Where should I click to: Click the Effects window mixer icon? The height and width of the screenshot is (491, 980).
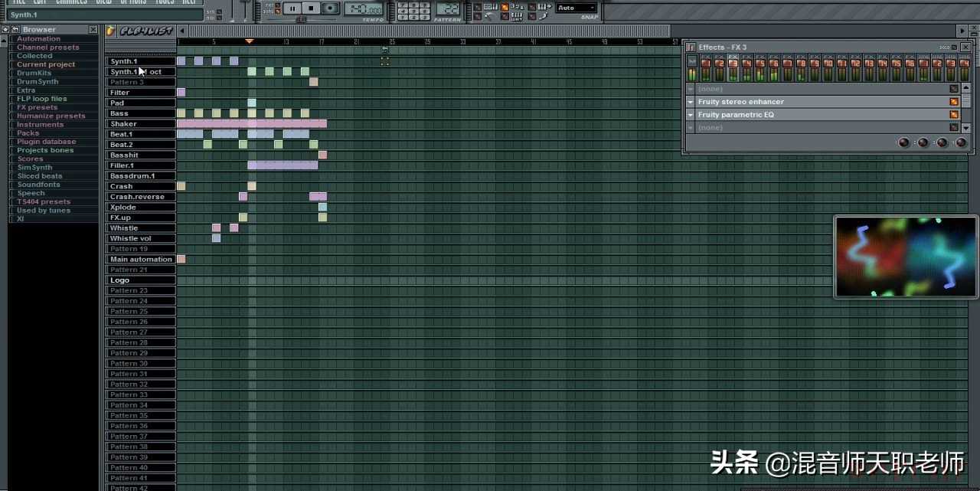pos(691,47)
